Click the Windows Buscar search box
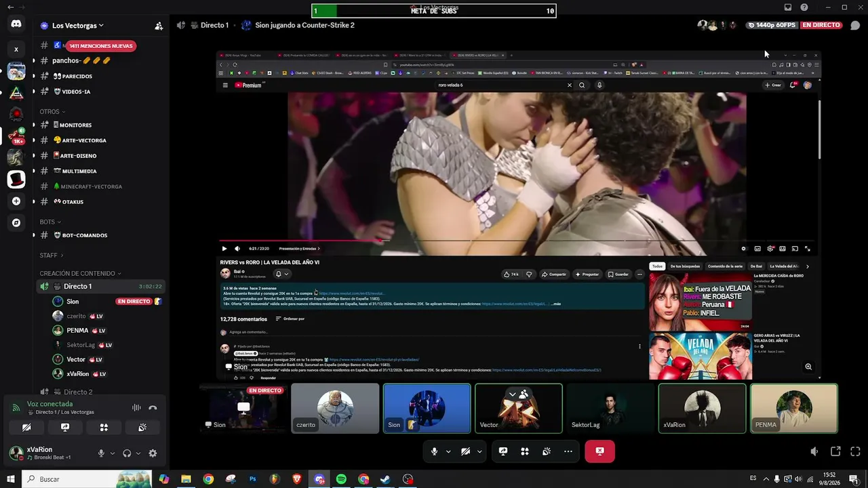This screenshot has height=488, width=868. [x=87, y=479]
